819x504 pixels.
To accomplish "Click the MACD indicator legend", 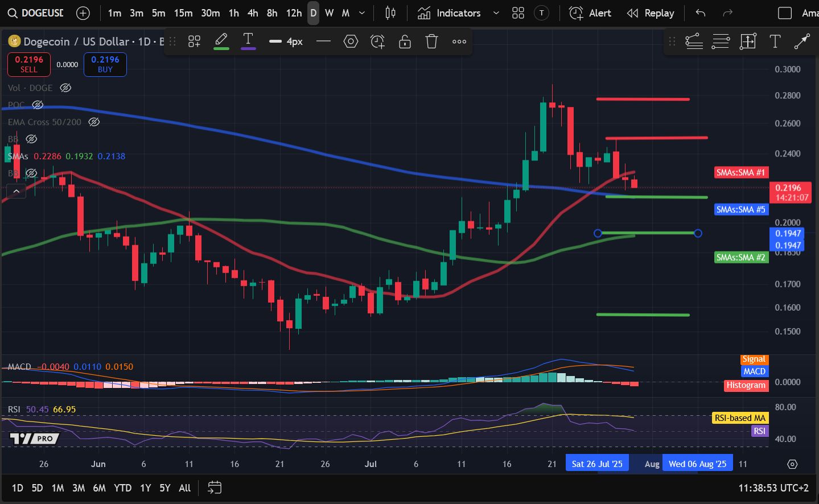I will tap(19, 366).
